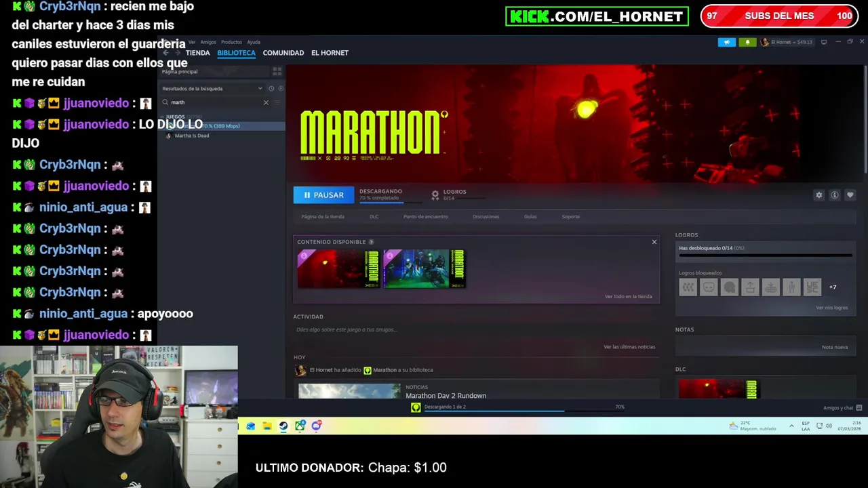This screenshot has height=488, width=868.
Task: Click the recent activity clock filter
Action: point(271,89)
